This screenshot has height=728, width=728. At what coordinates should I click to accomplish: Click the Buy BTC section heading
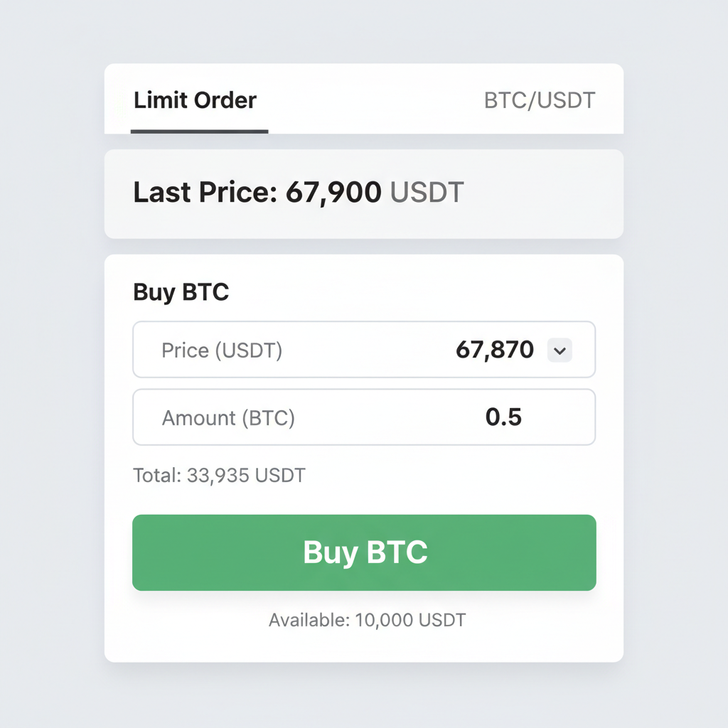(x=181, y=291)
